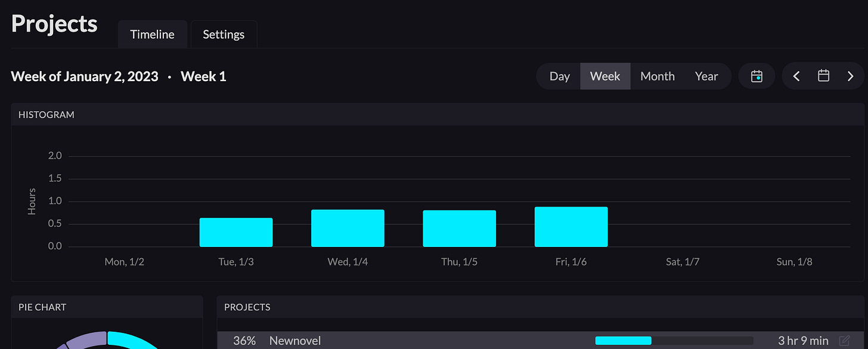
Task: Click the 'Mon, 1/2' axis label
Action: tap(124, 262)
